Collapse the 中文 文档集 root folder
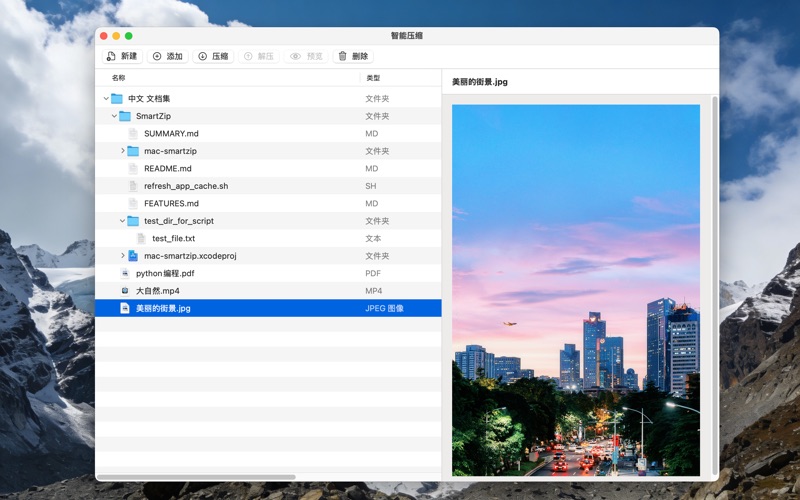 [106, 99]
